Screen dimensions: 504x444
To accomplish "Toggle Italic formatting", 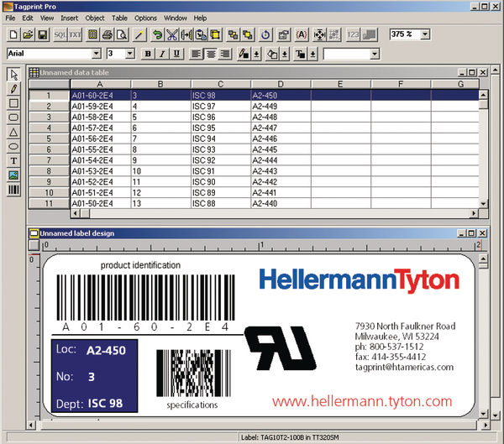I will tap(162, 54).
